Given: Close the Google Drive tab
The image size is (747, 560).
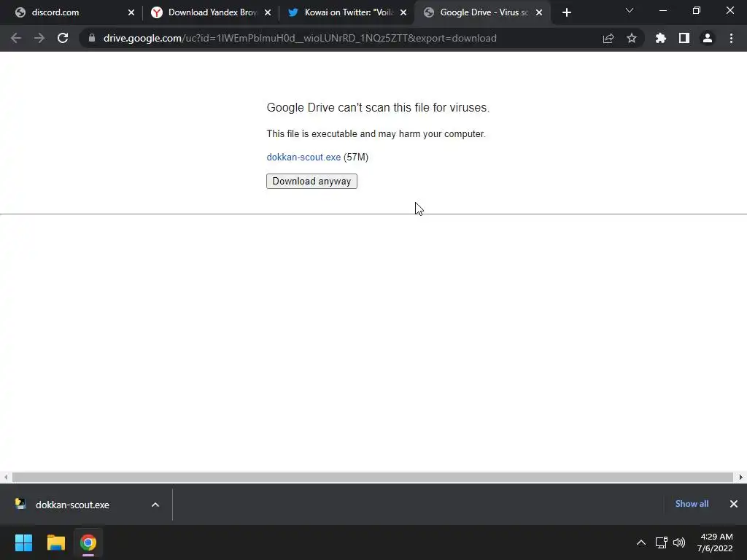Looking at the screenshot, I should tap(539, 12).
